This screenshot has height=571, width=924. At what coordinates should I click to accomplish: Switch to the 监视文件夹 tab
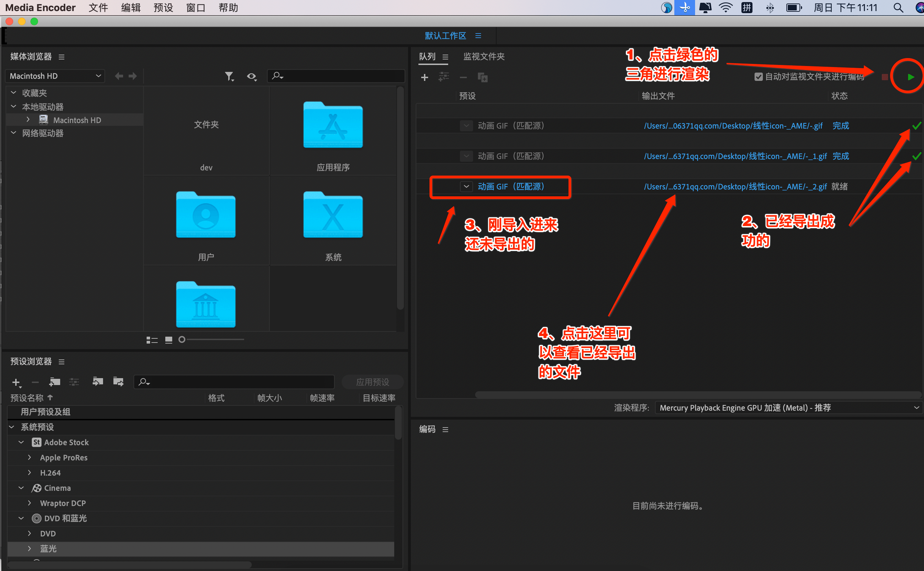[484, 57]
